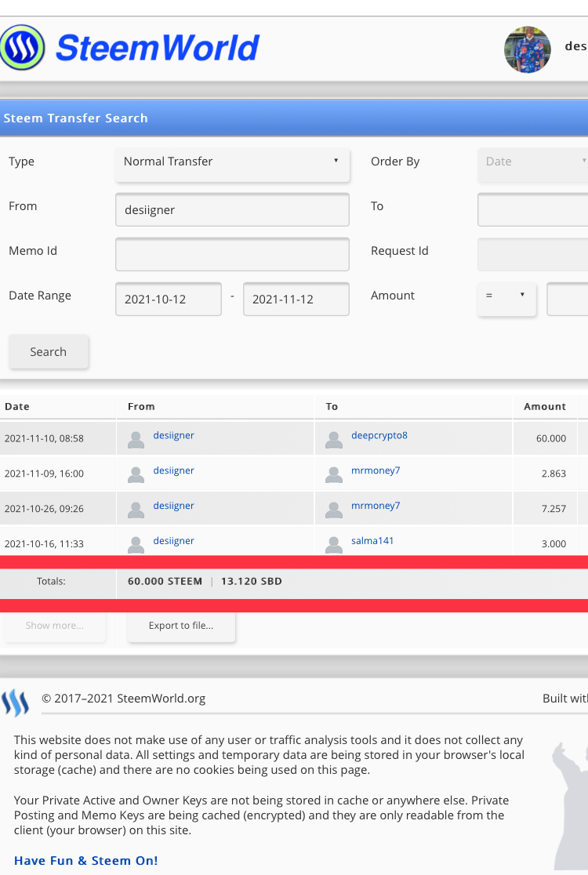Click mrmoney7 avatar icon in 2.863 row
Image resolution: width=588 pixels, height=875 pixels.
pos(334,475)
